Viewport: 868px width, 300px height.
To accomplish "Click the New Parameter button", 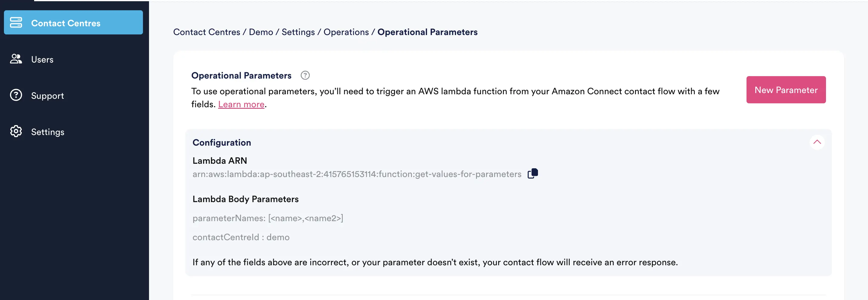I will [786, 89].
